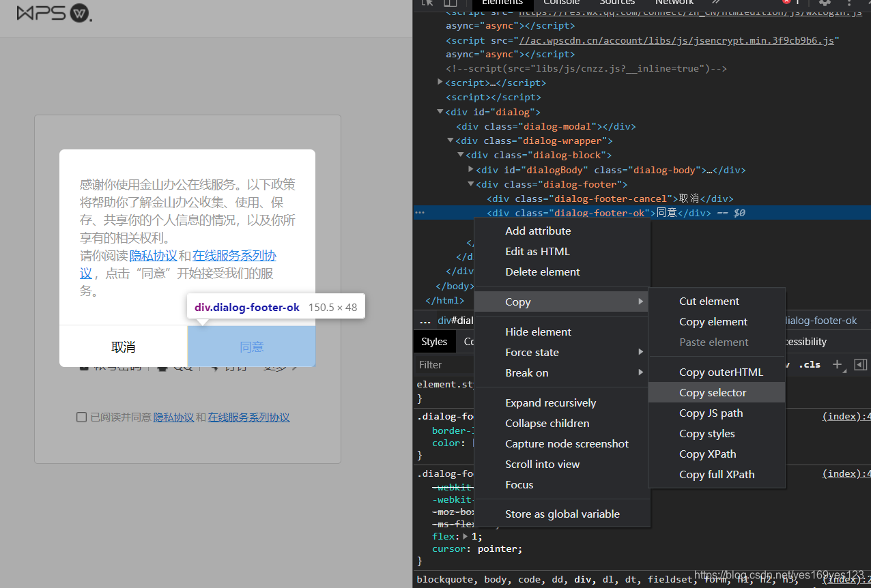This screenshot has height=588, width=871.
Task: Select Copy selector
Action: [717, 392]
